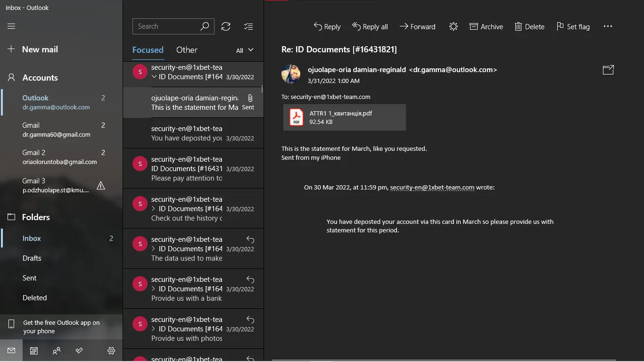This screenshot has width=644, height=362.
Task: Open the more actions ellipsis menu
Action: point(608,27)
